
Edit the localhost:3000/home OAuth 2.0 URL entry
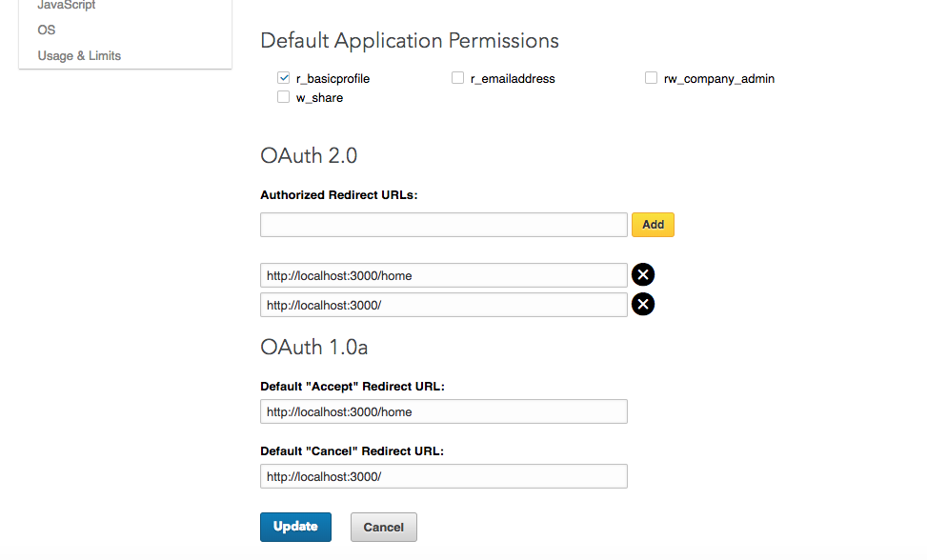pyautogui.click(x=443, y=275)
